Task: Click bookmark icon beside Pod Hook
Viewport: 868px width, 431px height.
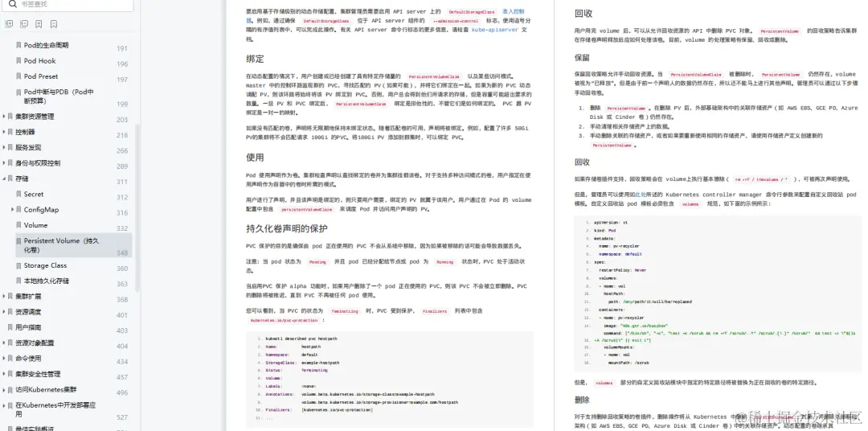Action: (18, 61)
